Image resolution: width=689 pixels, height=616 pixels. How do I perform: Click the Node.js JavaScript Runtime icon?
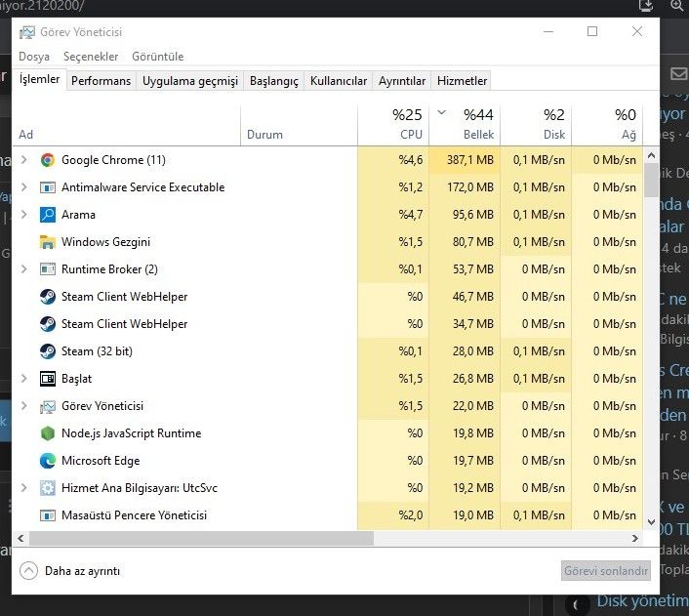pos(48,433)
